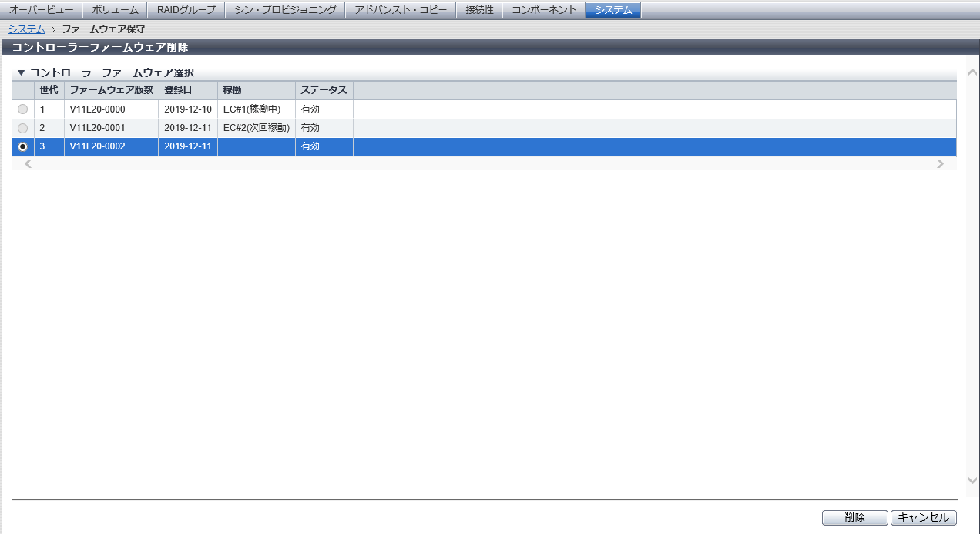Switch to the 接続性 tab
This screenshot has height=534, width=980.
tap(479, 10)
